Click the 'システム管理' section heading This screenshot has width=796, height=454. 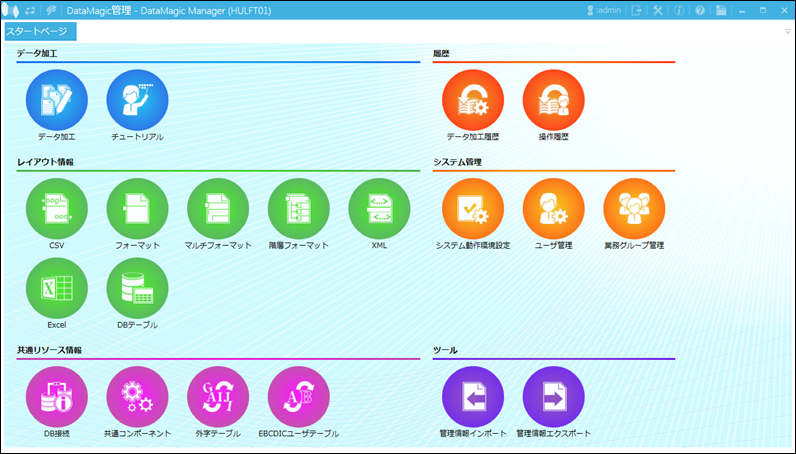point(457,162)
